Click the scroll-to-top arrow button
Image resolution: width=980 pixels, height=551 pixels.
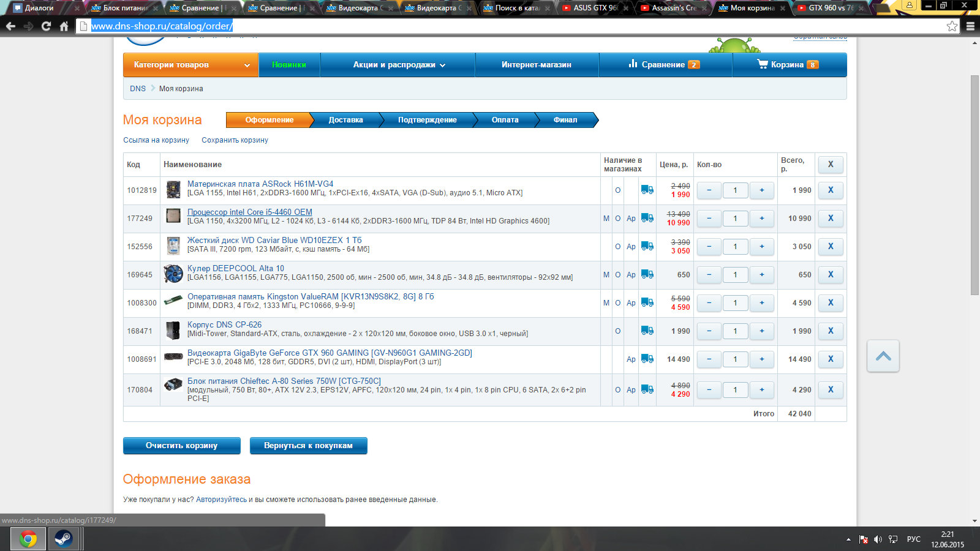point(883,356)
